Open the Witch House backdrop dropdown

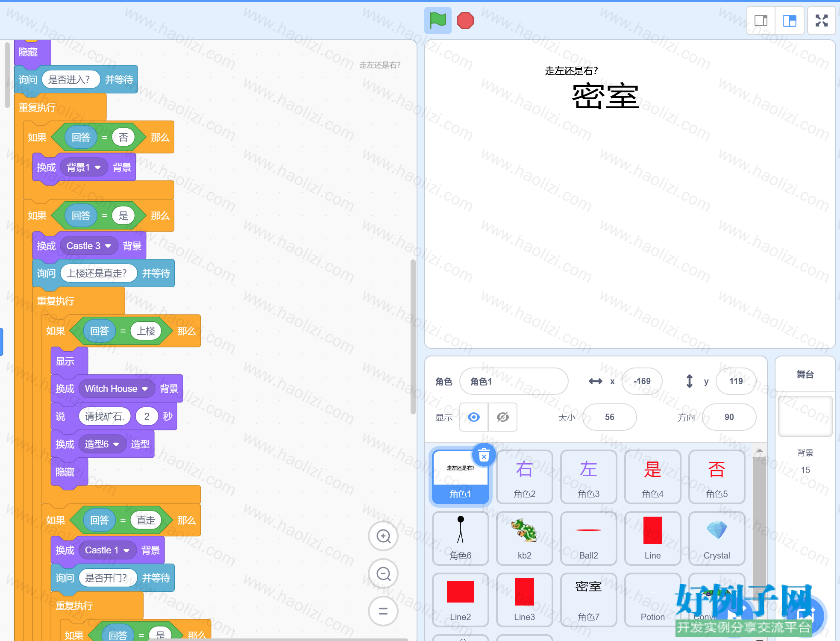pyautogui.click(x=116, y=388)
